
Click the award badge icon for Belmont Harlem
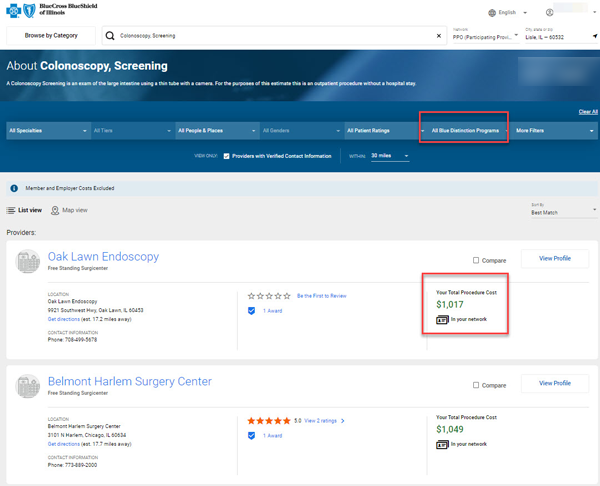point(252,436)
